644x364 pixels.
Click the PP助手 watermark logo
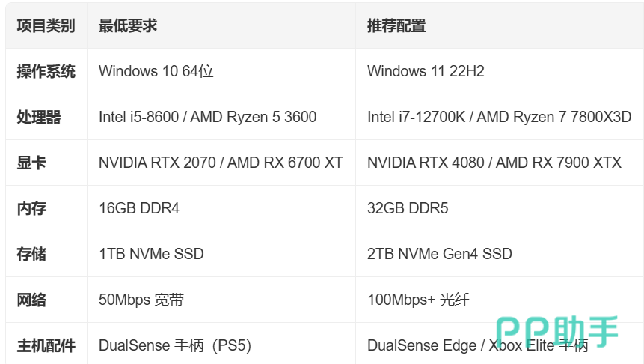556,331
